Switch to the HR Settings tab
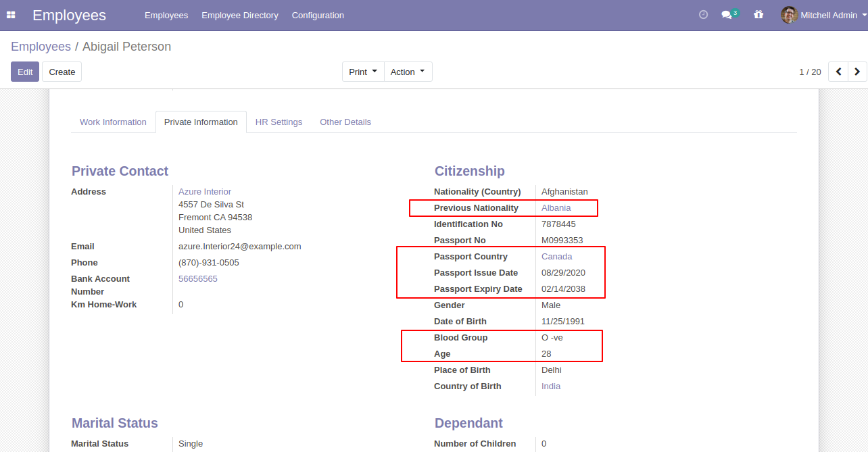 pyautogui.click(x=279, y=122)
